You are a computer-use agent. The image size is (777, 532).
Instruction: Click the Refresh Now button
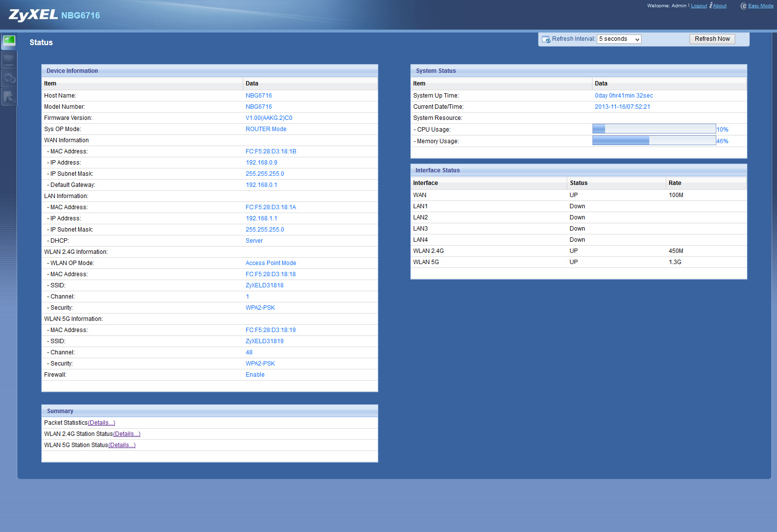[x=712, y=39]
